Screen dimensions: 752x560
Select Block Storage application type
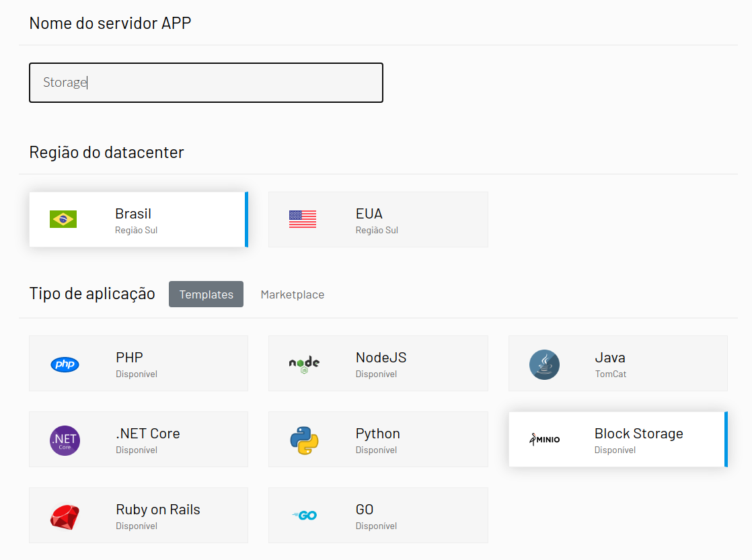pos(638,434)
